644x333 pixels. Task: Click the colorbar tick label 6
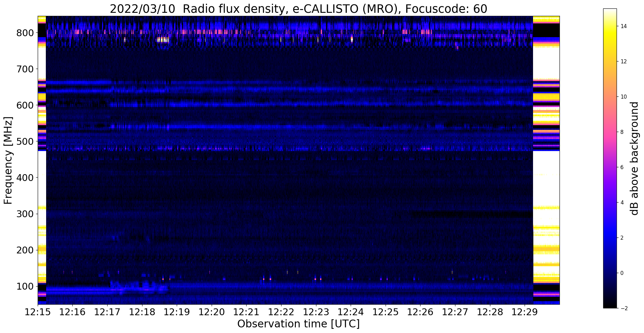pos(622,167)
